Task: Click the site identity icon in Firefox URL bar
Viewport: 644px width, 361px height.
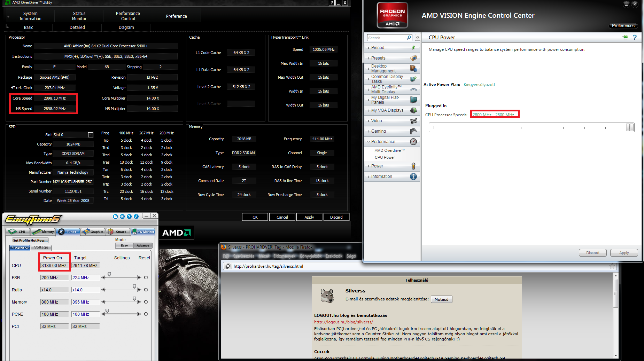Action: pyautogui.click(x=228, y=266)
